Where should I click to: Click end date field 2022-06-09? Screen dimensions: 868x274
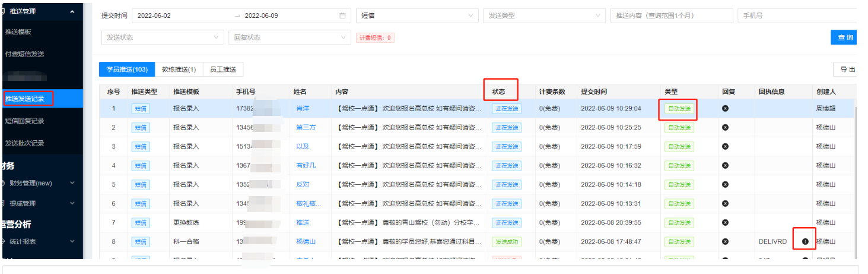click(x=262, y=16)
